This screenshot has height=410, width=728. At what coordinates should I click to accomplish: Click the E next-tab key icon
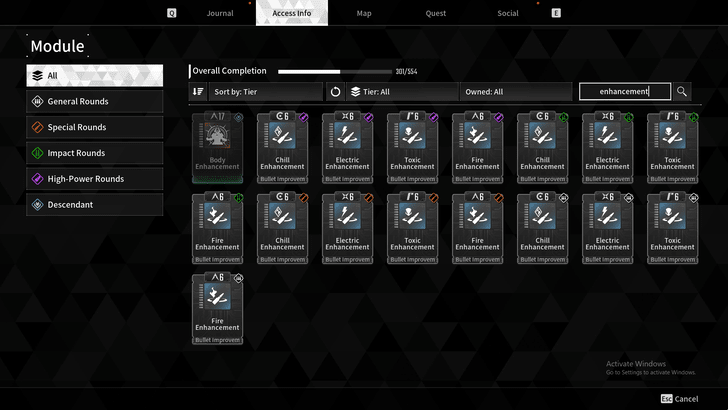pos(556,13)
